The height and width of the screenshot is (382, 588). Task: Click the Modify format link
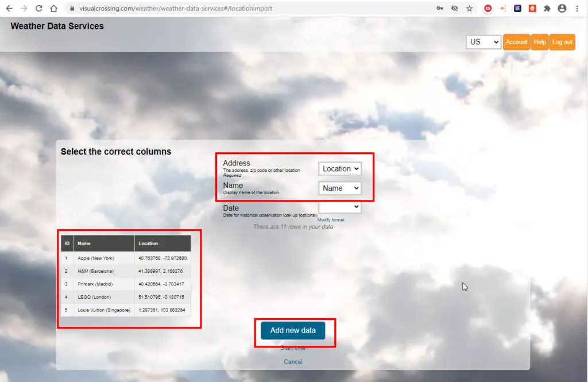(x=331, y=220)
